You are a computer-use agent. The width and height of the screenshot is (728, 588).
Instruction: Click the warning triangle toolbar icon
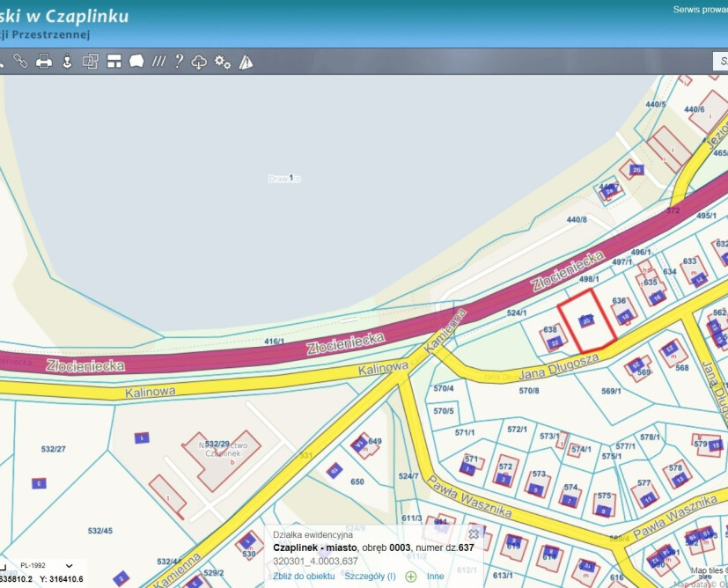246,62
